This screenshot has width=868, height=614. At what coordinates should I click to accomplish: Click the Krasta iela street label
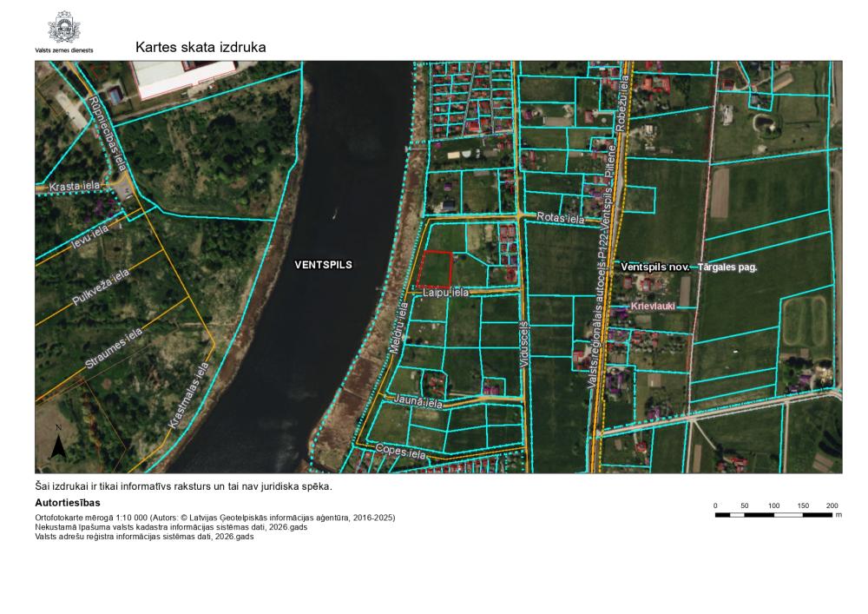click(x=75, y=186)
